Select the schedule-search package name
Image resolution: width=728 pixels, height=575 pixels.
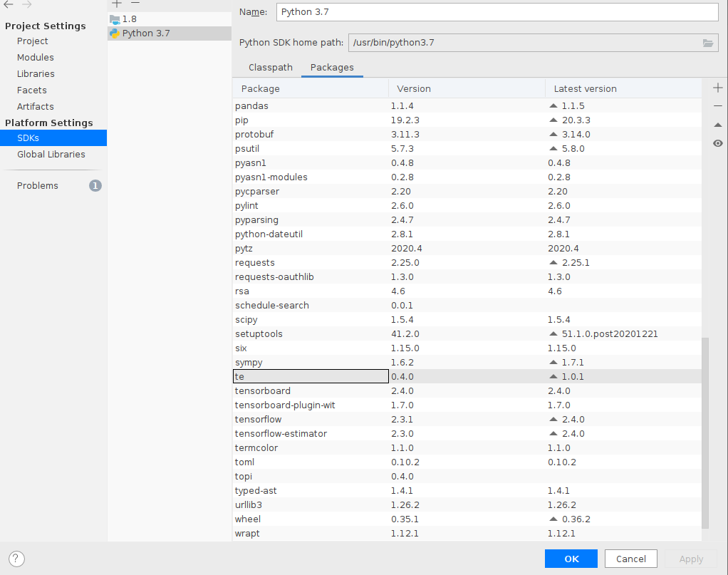coord(272,306)
